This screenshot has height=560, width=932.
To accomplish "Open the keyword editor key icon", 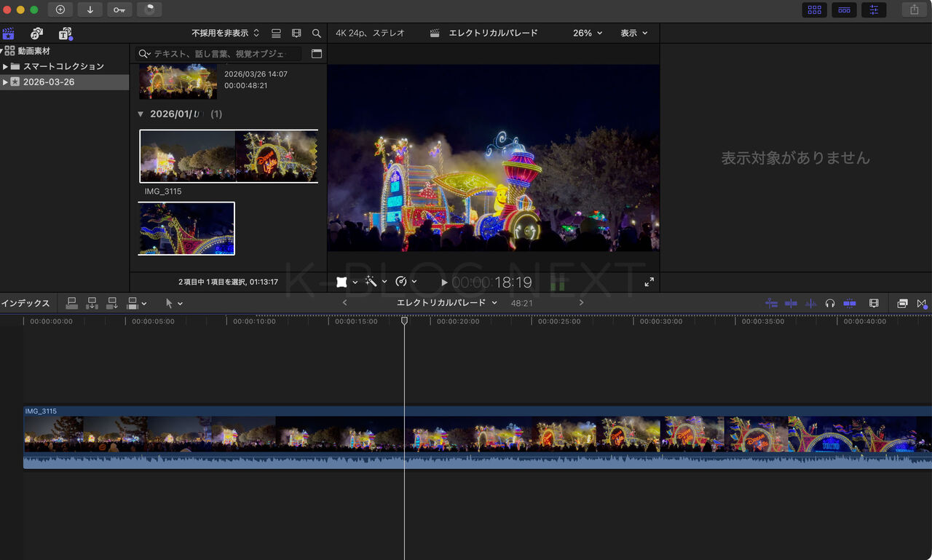I will click(x=119, y=9).
